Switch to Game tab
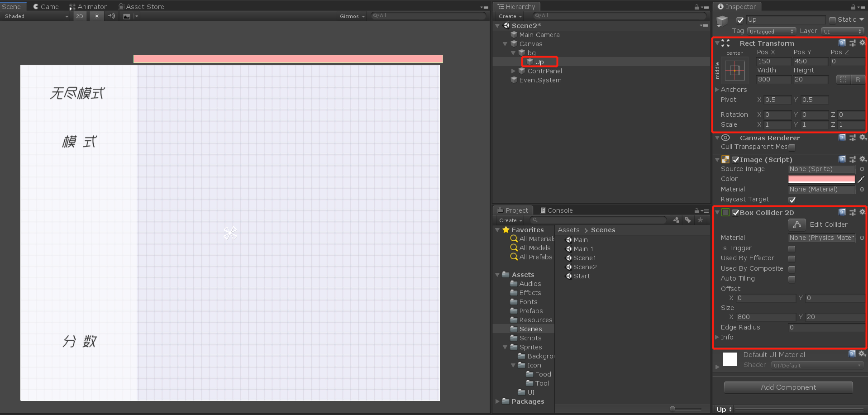This screenshot has height=415, width=868. coord(46,7)
